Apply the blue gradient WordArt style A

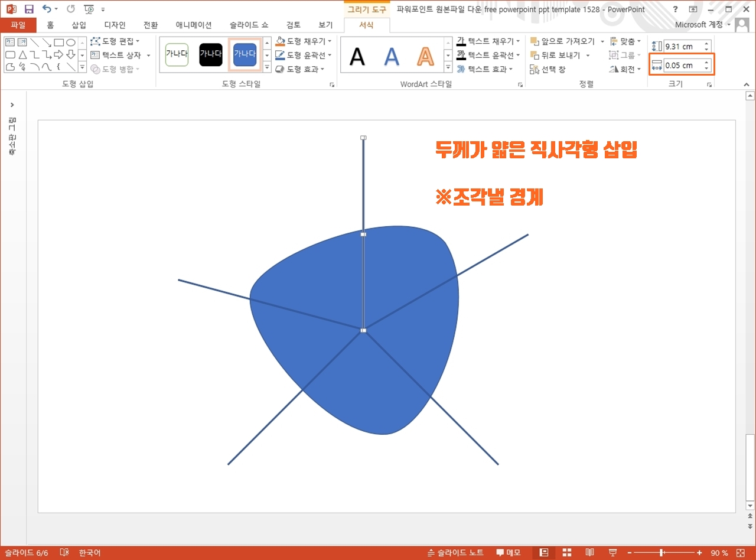click(x=392, y=56)
